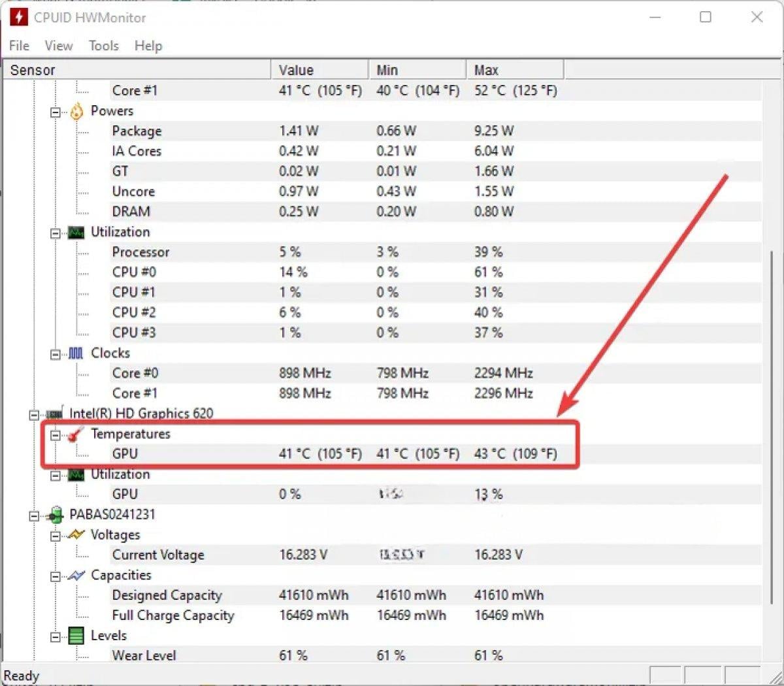Collapse the PABAS0241231 battery node
Image resolution: width=784 pixels, height=686 pixels.
coord(34,515)
